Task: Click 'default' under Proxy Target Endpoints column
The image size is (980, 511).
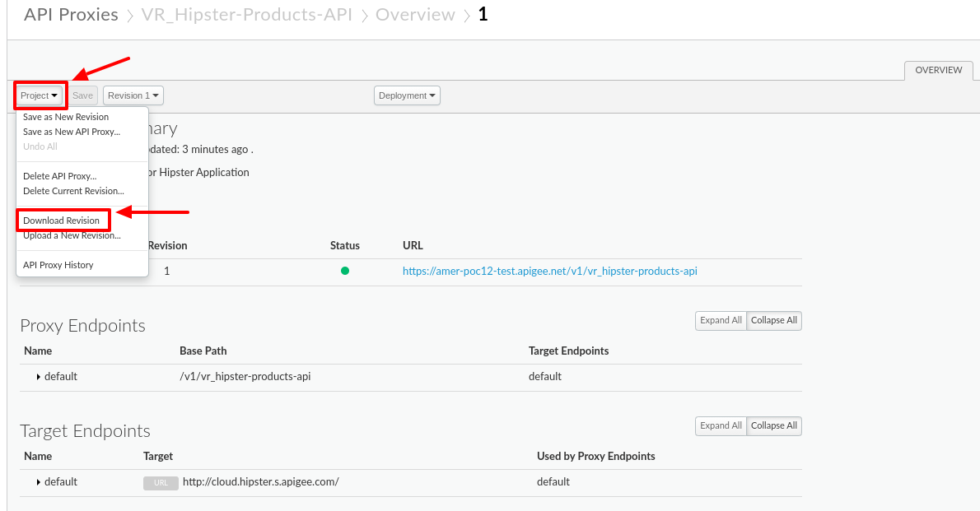Action: (x=545, y=377)
